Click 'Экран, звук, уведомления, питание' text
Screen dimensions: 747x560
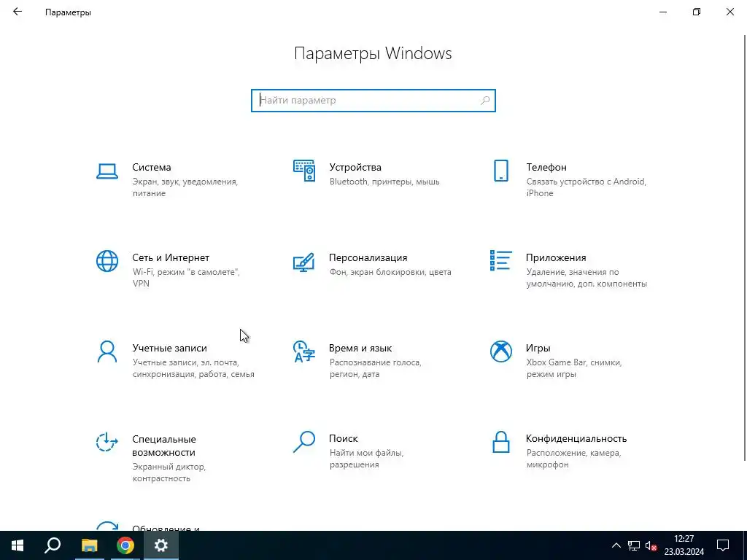point(185,187)
